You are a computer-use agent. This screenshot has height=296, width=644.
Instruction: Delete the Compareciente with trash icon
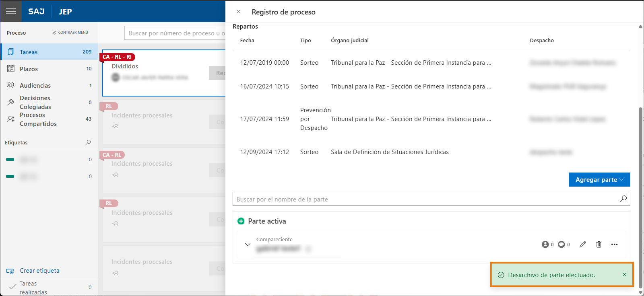point(599,245)
